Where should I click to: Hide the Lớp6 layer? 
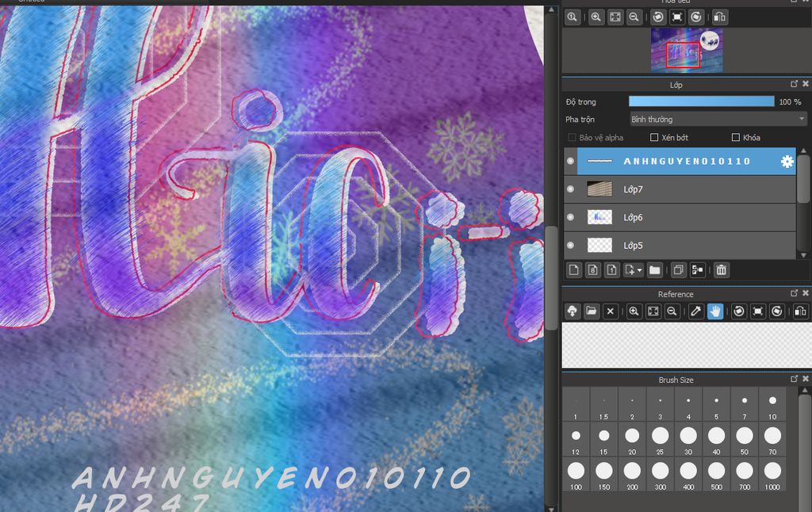tap(570, 217)
